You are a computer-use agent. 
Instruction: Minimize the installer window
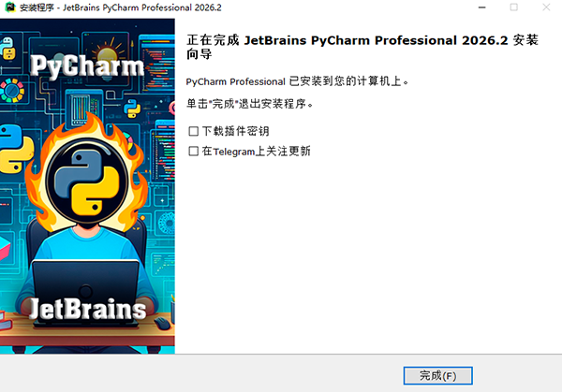tap(482, 7)
